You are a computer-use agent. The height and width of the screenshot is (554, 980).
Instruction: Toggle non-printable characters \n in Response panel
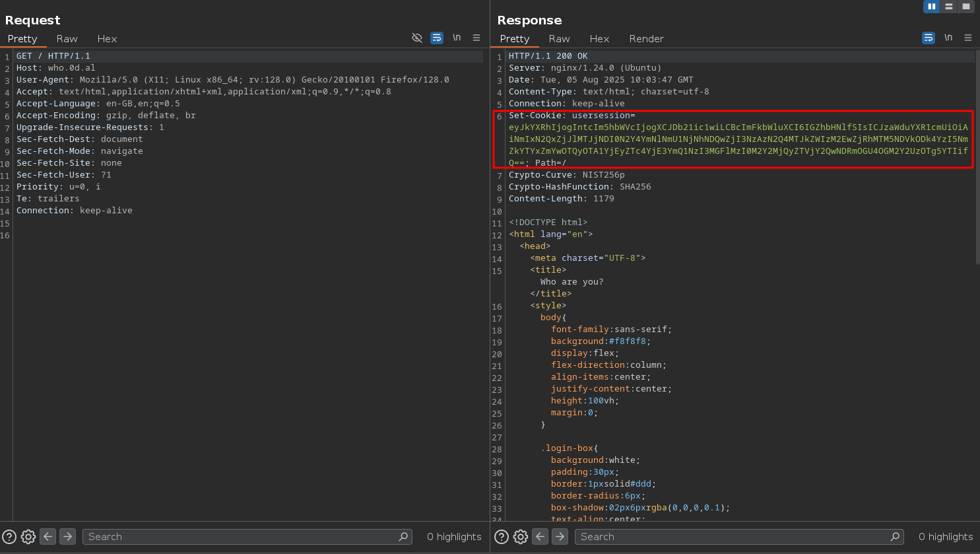pyautogui.click(x=948, y=38)
